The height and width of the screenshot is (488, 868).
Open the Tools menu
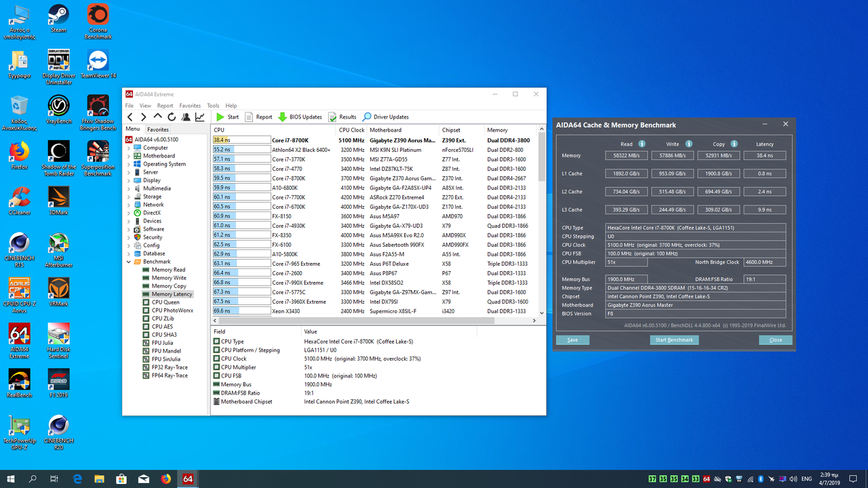[x=213, y=106]
